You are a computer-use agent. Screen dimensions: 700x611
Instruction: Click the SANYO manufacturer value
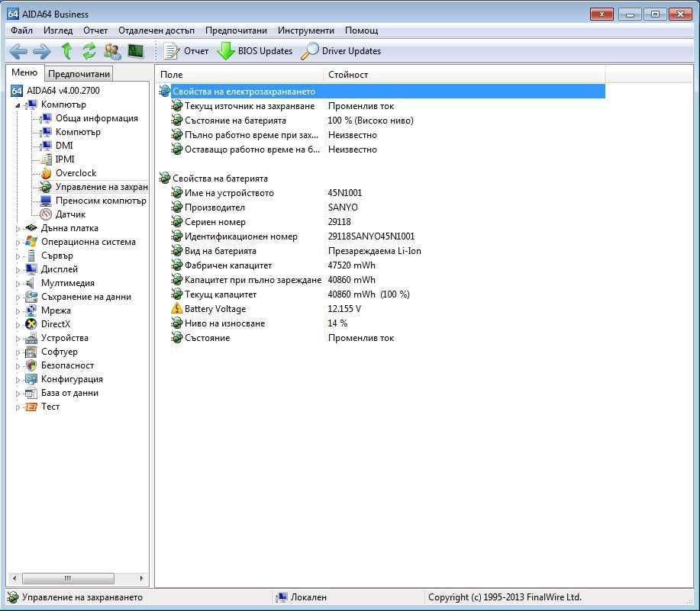(x=343, y=207)
